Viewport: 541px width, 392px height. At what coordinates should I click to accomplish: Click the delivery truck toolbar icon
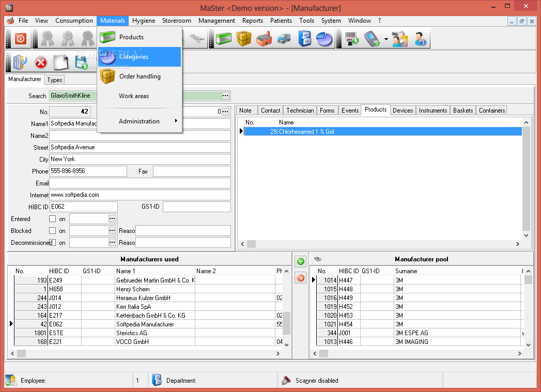pos(284,39)
